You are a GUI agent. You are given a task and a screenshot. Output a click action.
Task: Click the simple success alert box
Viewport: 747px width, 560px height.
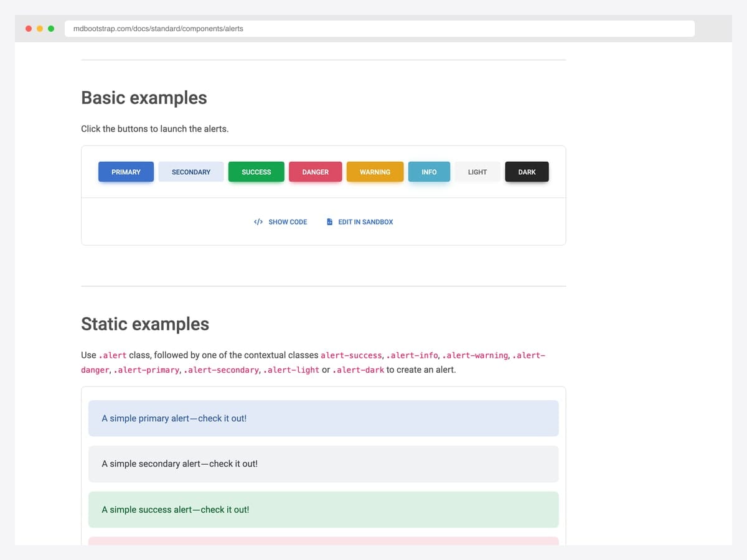click(x=324, y=510)
